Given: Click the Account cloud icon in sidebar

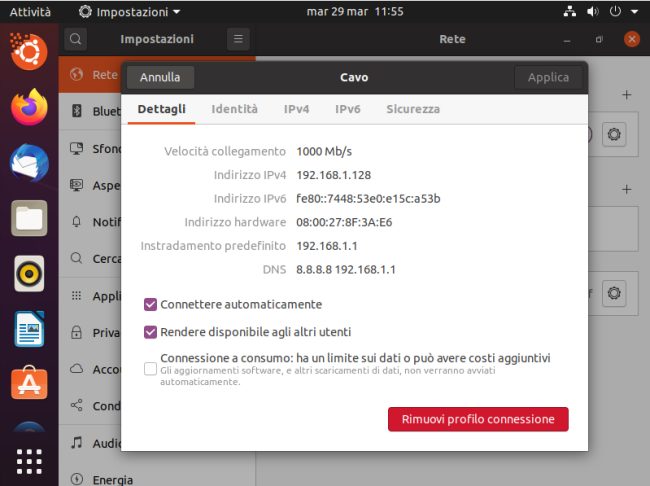Looking at the screenshot, I should pos(77,369).
